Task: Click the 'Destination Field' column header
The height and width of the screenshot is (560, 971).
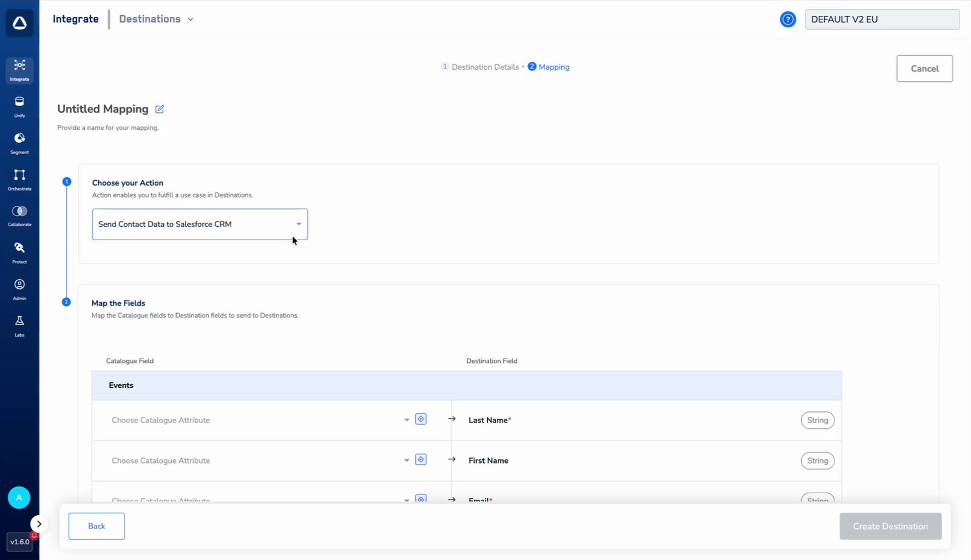Action: point(492,361)
